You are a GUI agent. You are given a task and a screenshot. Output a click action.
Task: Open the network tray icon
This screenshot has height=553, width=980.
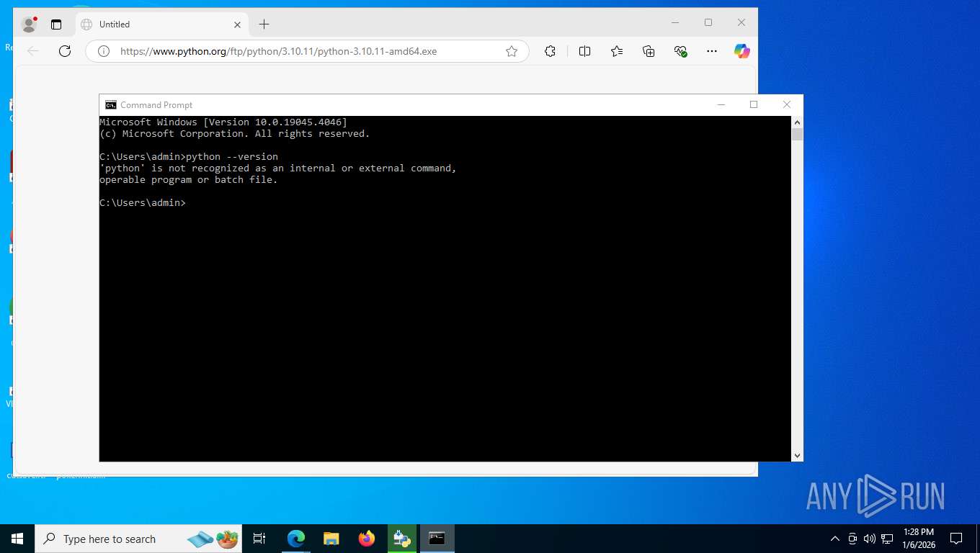tap(887, 539)
